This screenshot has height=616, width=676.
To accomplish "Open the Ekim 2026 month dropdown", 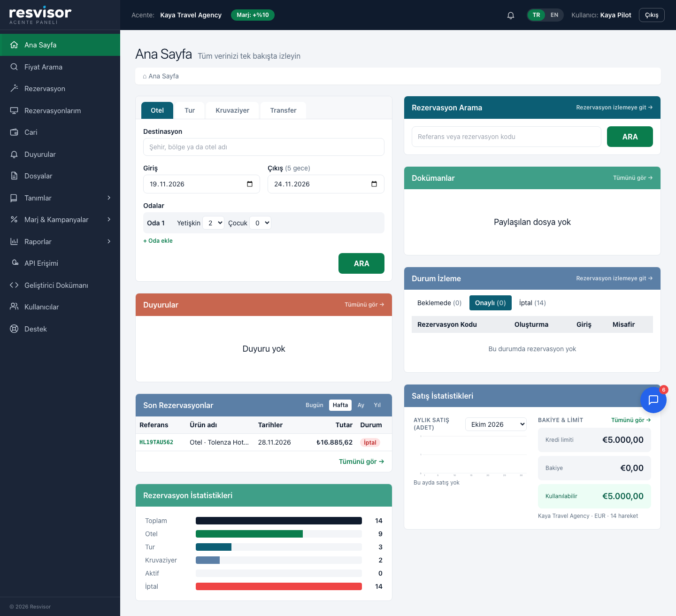I will click(x=496, y=424).
